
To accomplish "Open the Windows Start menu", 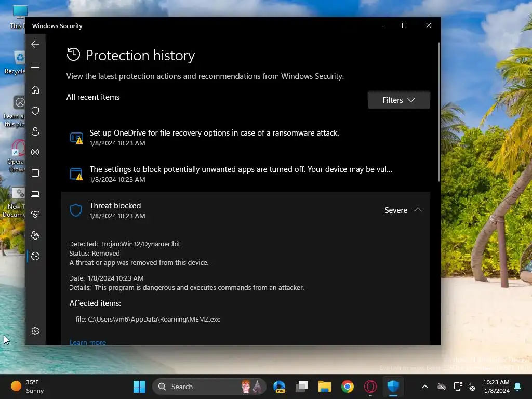I will tap(139, 387).
